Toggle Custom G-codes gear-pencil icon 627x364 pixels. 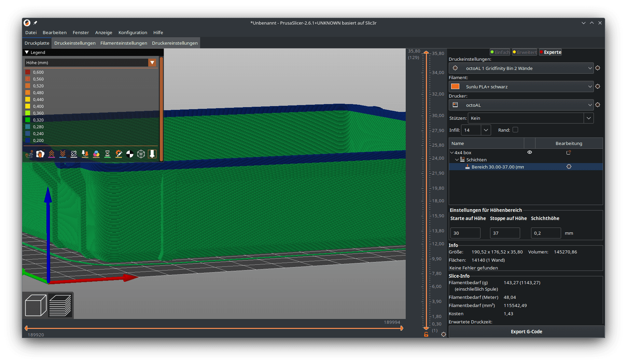[x=119, y=154]
